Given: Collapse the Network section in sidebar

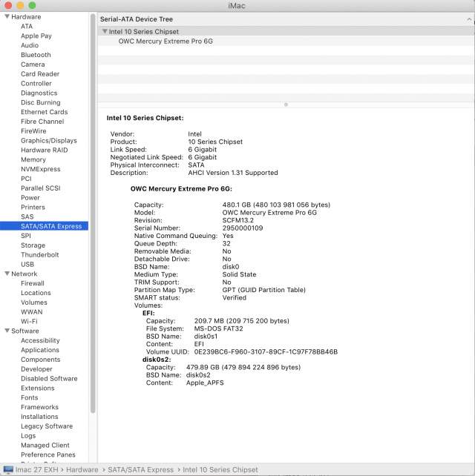Looking at the screenshot, I should pos(7,274).
